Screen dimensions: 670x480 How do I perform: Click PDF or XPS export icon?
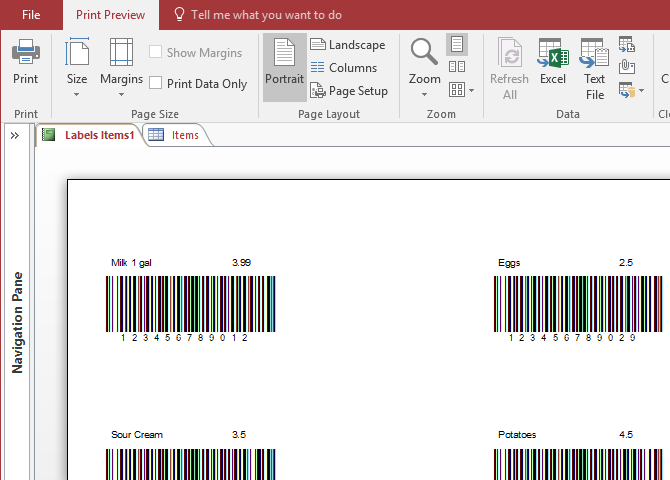pyautogui.click(x=627, y=44)
